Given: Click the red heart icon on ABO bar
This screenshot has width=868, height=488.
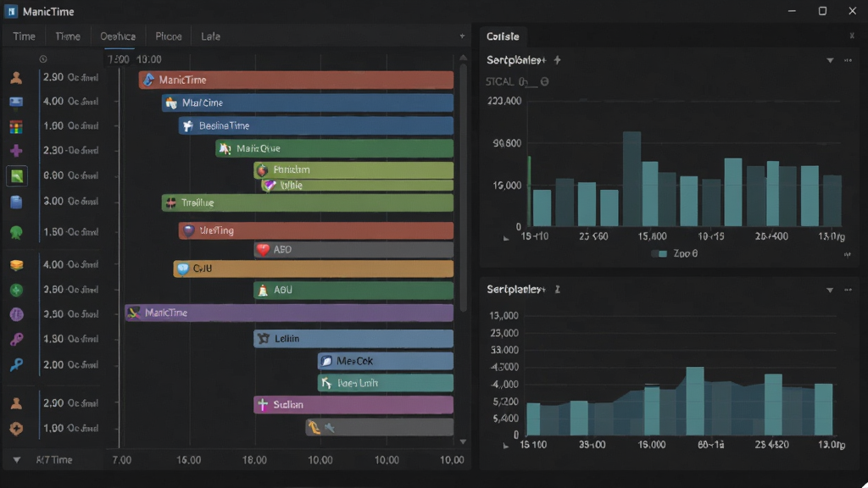Looking at the screenshot, I should (263, 250).
